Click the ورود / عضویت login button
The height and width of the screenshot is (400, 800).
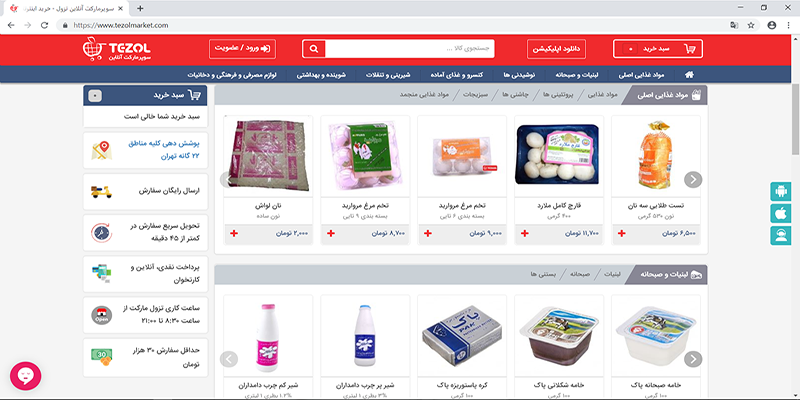click(x=242, y=49)
